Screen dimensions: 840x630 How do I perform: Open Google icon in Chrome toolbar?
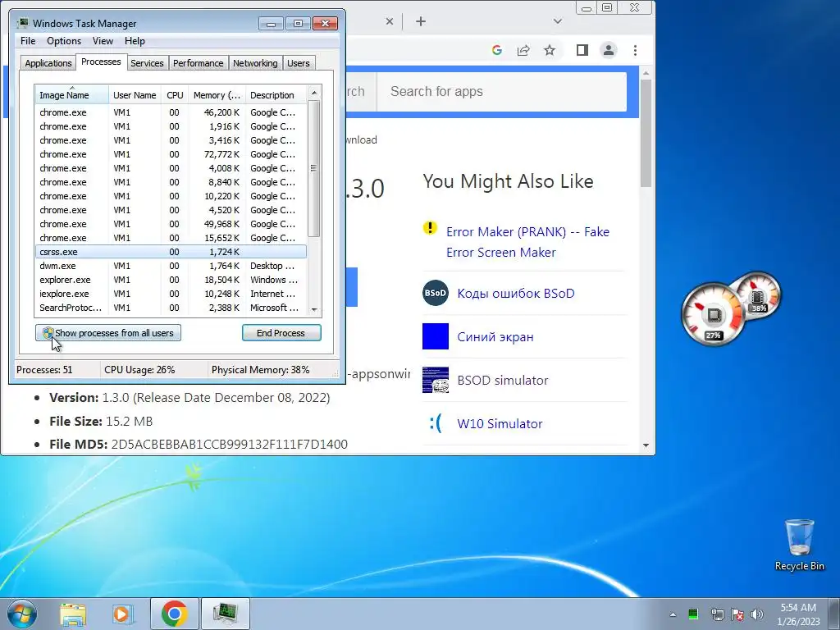pos(496,50)
